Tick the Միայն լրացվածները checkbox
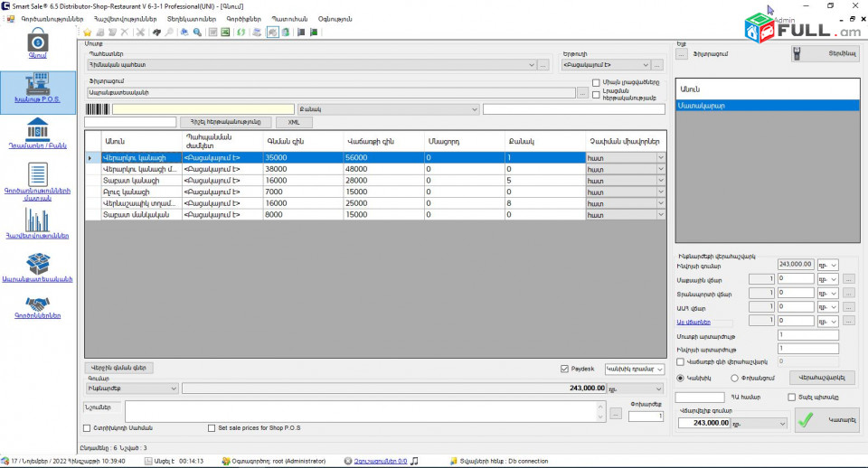 point(596,82)
